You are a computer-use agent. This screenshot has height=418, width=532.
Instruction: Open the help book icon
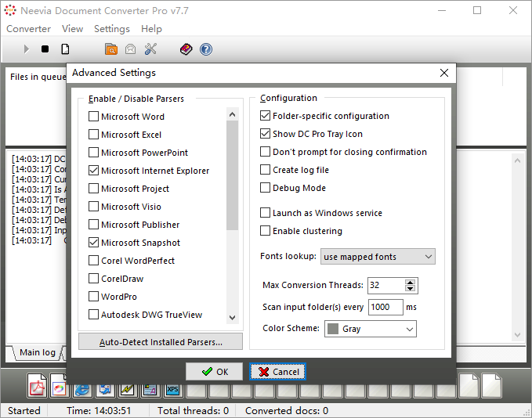click(186, 49)
